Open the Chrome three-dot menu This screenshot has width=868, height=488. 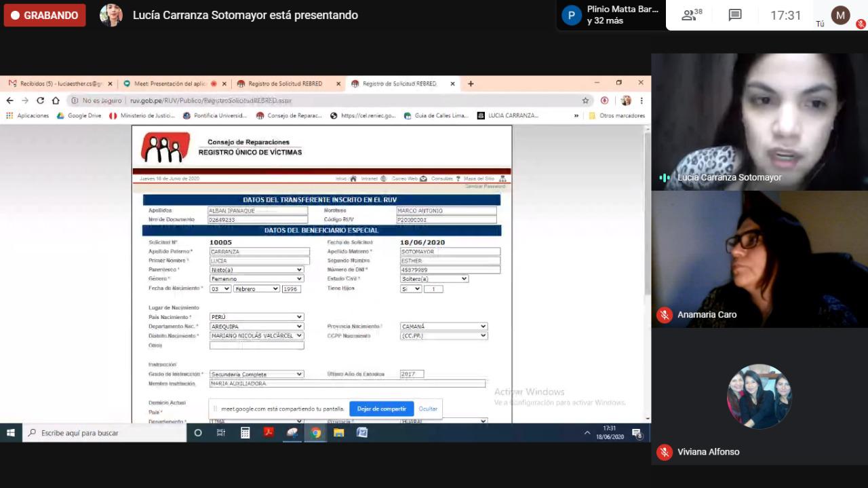(642, 100)
